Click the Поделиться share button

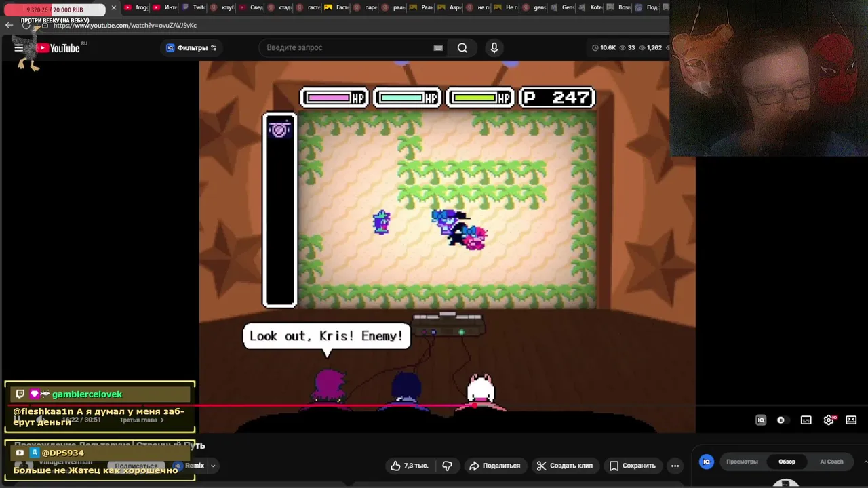coord(495,466)
